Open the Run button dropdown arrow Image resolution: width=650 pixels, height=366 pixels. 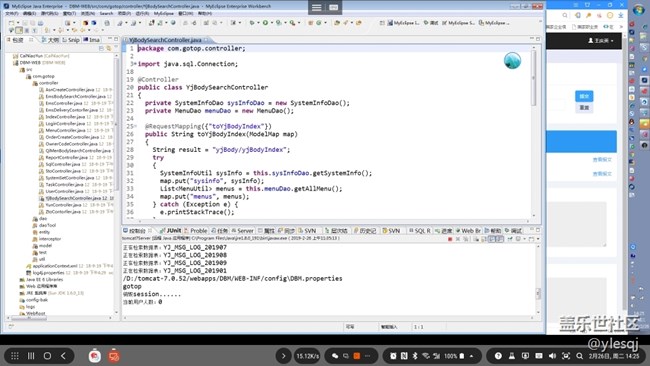point(271,23)
